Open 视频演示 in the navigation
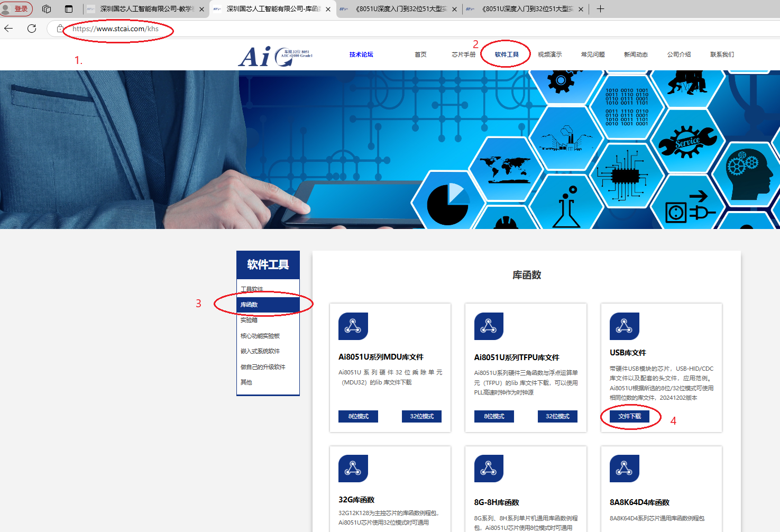The width and height of the screenshot is (780, 532). 550,54
